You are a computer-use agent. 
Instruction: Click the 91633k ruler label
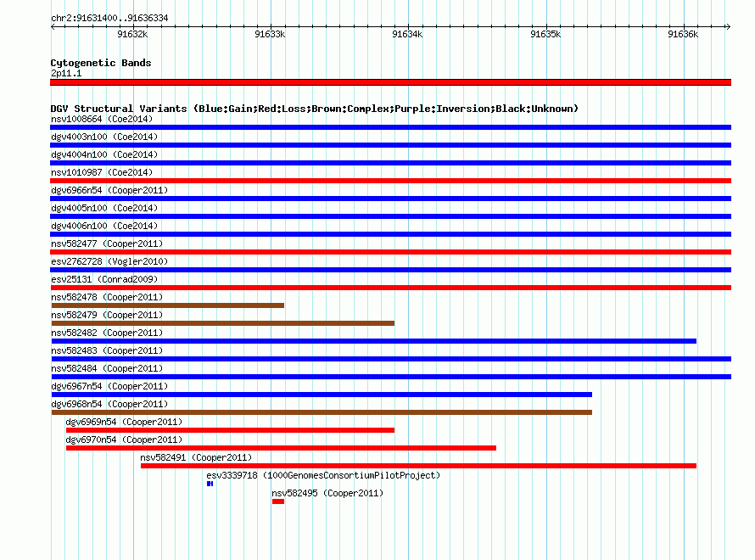point(270,34)
